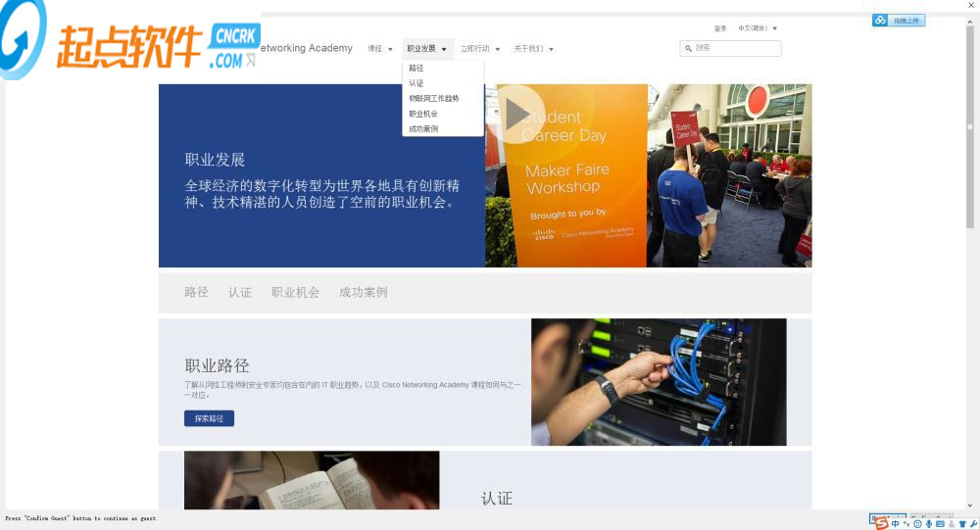Collapse the 职业发展 navigation dropdown
This screenshot has width=980, height=530.
coord(427,49)
